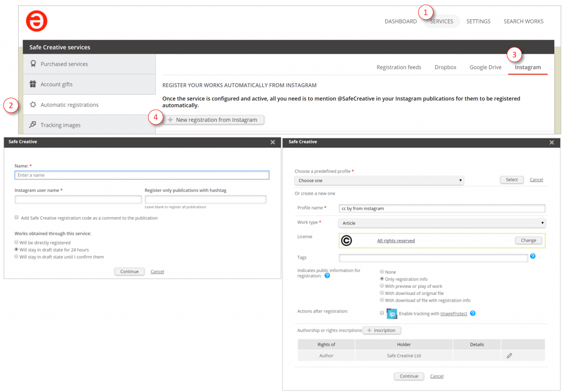Open the Settings menu item
The width and height of the screenshot is (562, 392).
click(478, 21)
